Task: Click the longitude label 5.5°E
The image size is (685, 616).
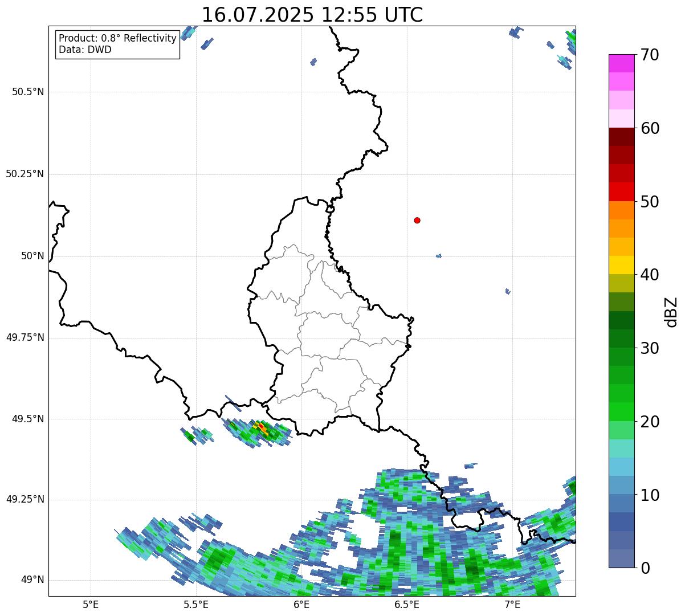Action: [x=196, y=605]
